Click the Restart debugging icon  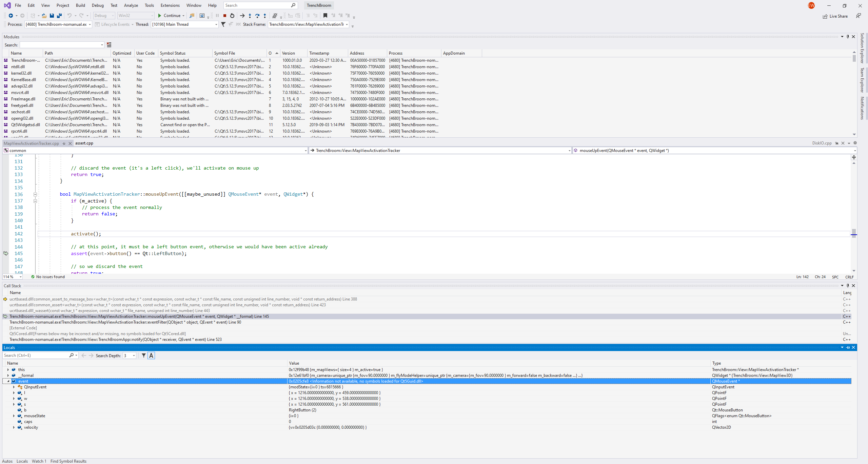point(232,16)
